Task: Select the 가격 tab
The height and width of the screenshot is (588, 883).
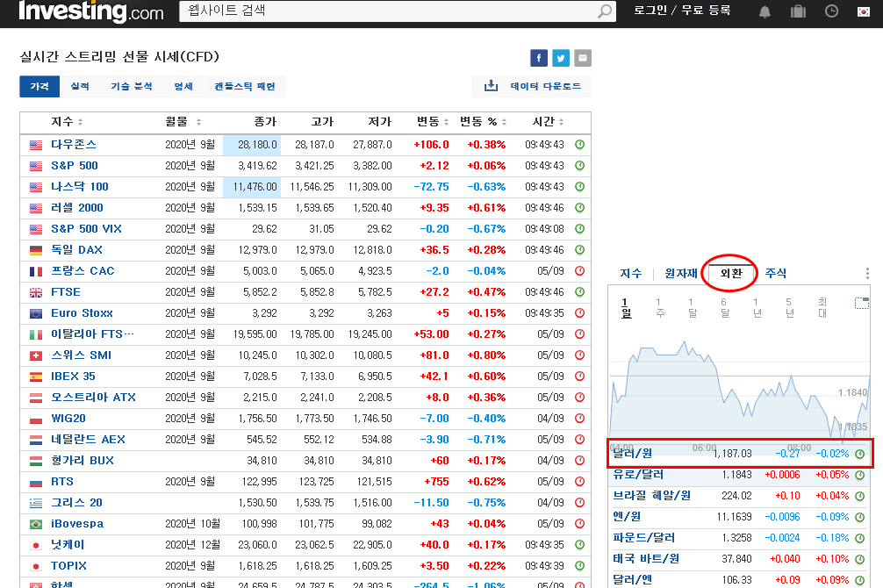Action: pos(39,86)
